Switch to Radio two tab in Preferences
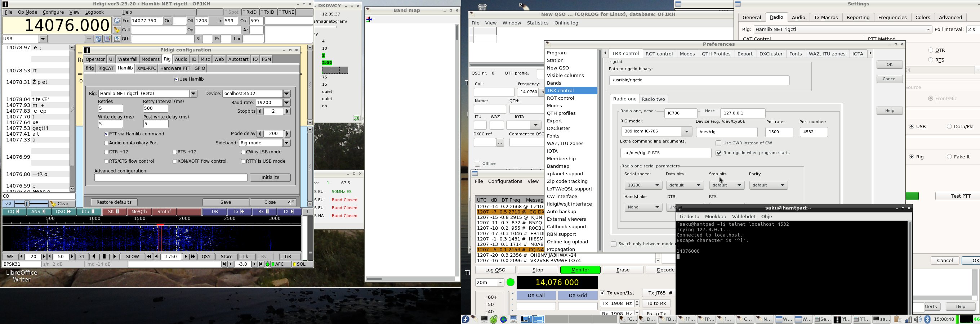980x324 pixels. (653, 99)
